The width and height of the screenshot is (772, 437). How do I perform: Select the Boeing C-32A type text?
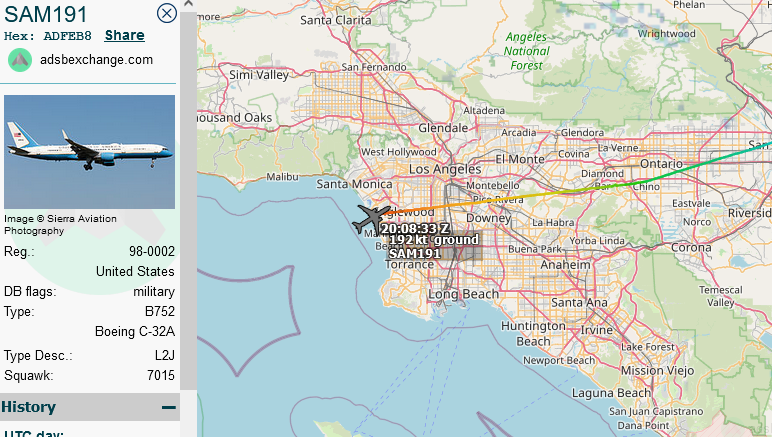pyautogui.click(x=134, y=332)
